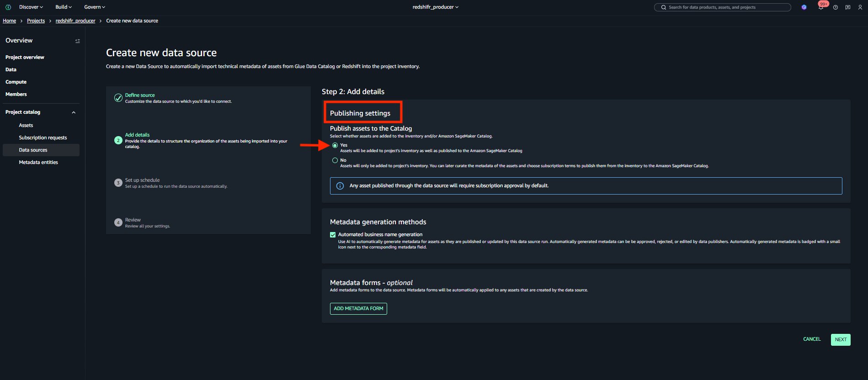Screen dimensions: 868x380
Task: Open the redshifr_producer project switcher dropdown
Action: (435, 7)
